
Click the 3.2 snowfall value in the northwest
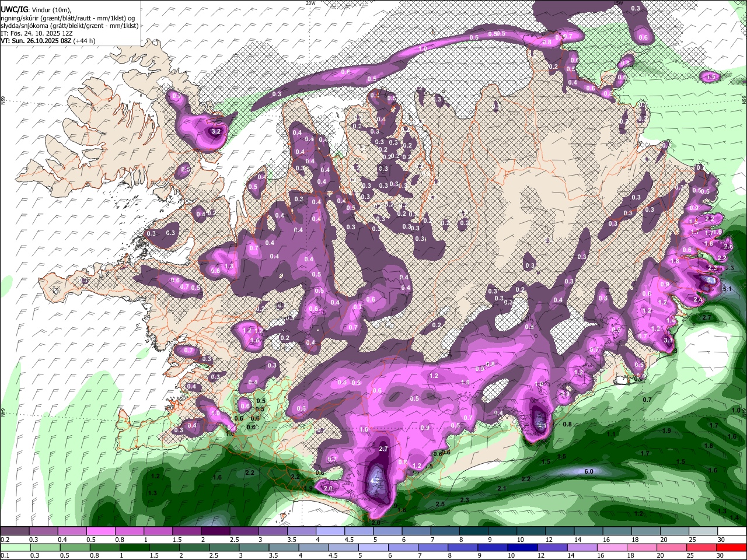tap(215, 132)
